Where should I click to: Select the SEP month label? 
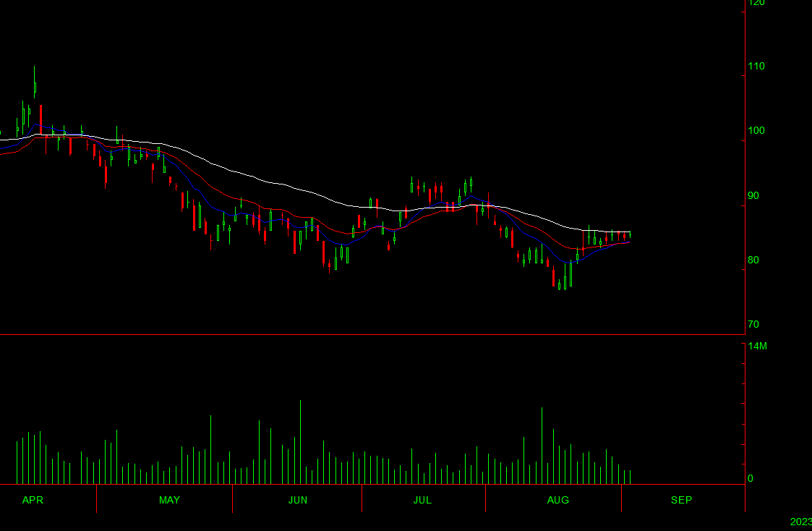point(682,500)
